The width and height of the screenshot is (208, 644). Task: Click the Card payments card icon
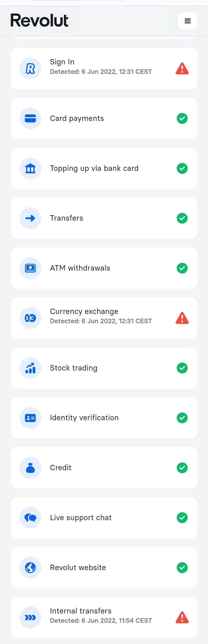(30, 119)
